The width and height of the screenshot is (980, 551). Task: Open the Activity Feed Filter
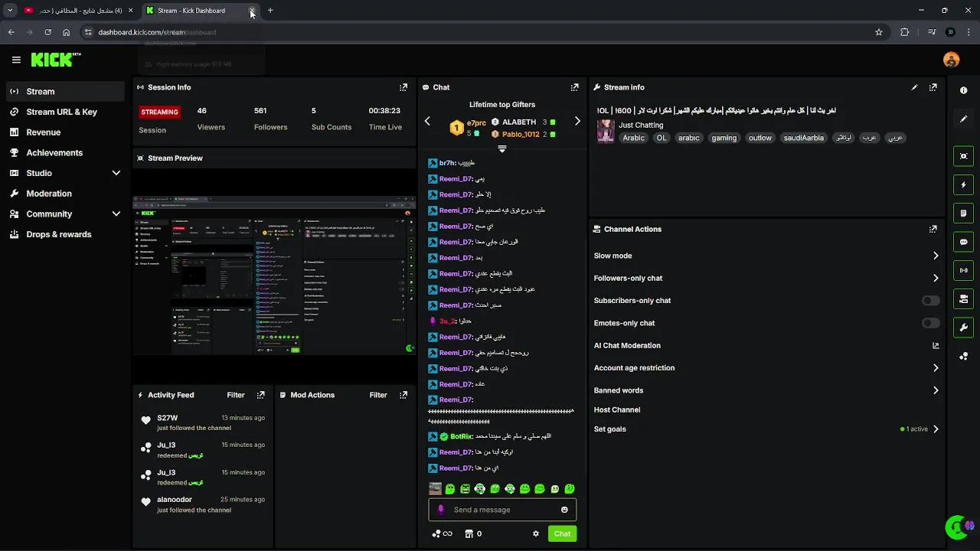click(236, 395)
